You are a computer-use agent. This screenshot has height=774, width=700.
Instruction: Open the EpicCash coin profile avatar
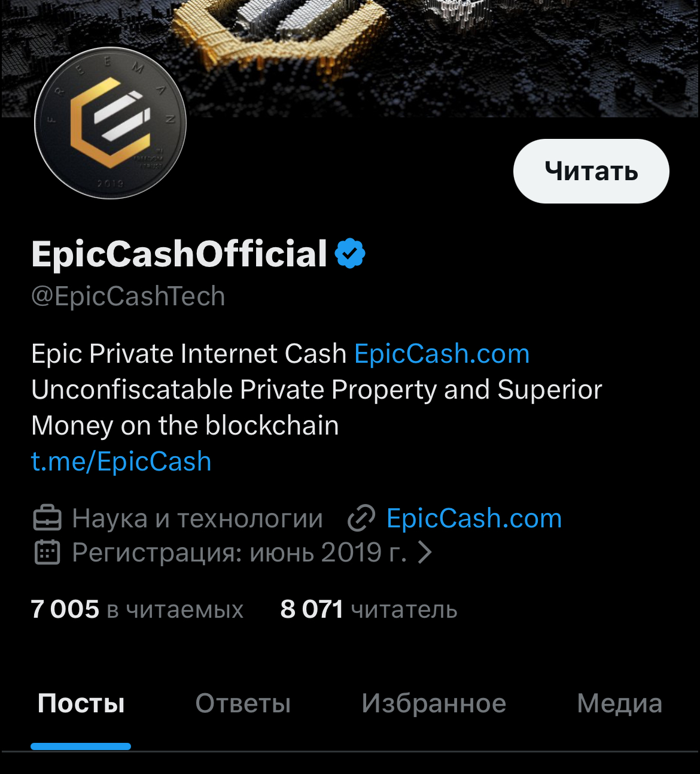pyautogui.click(x=111, y=123)
